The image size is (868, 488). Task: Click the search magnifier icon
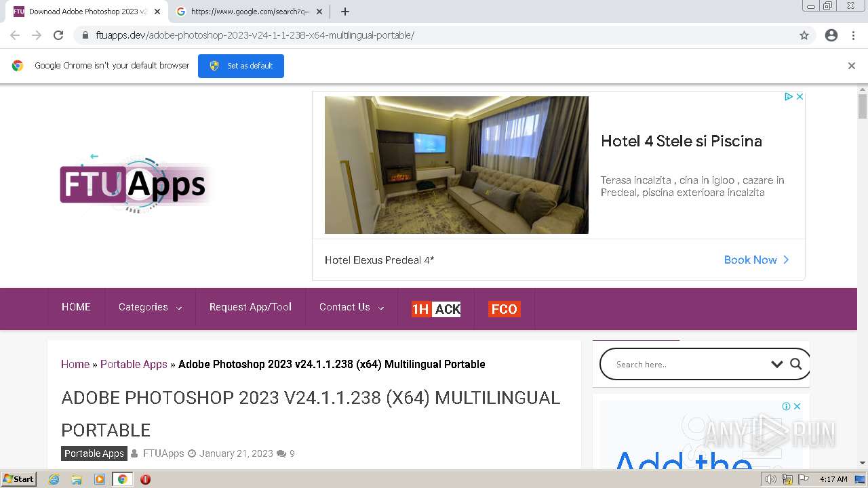click(x=796, y=364)
